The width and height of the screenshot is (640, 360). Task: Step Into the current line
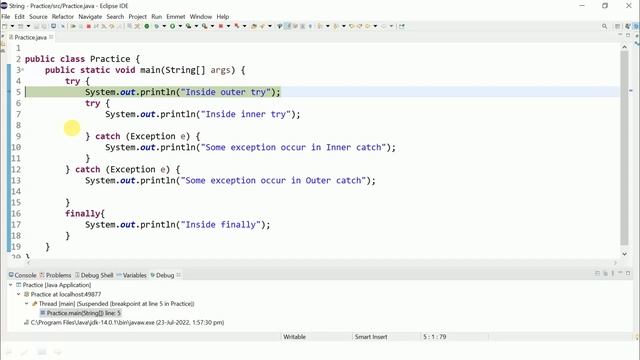(x=104, y=26)
